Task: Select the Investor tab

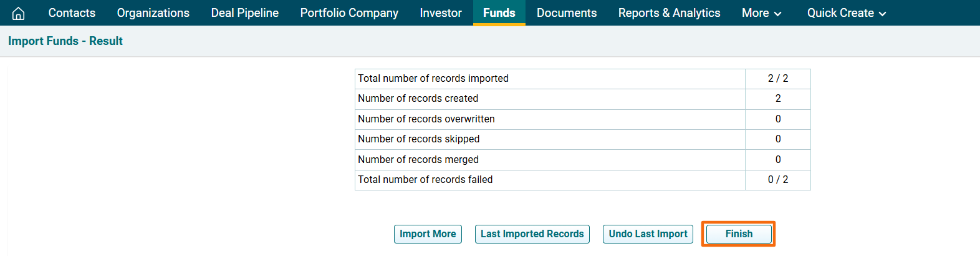Action: point(440,13)
